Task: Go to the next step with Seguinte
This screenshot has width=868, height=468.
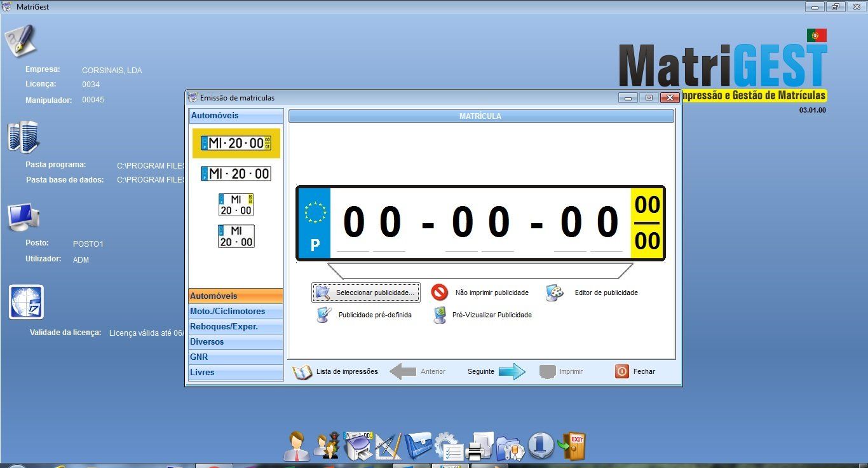Action: 496,371
